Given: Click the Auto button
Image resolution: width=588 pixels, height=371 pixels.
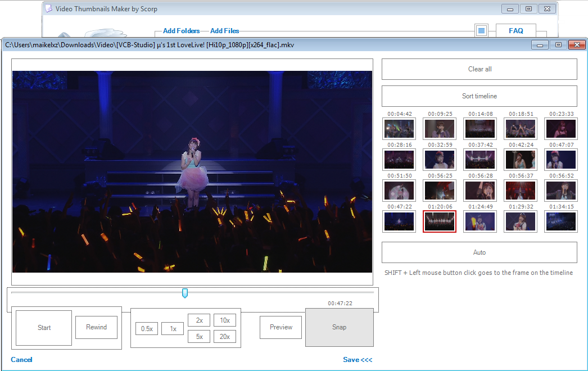Looking at the screenshot, I should coord(480,252).
